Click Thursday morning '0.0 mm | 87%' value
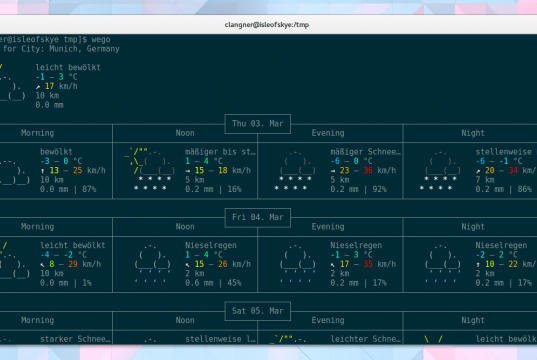The height and width of the screenshot is (360, 537). coord(68,189)
